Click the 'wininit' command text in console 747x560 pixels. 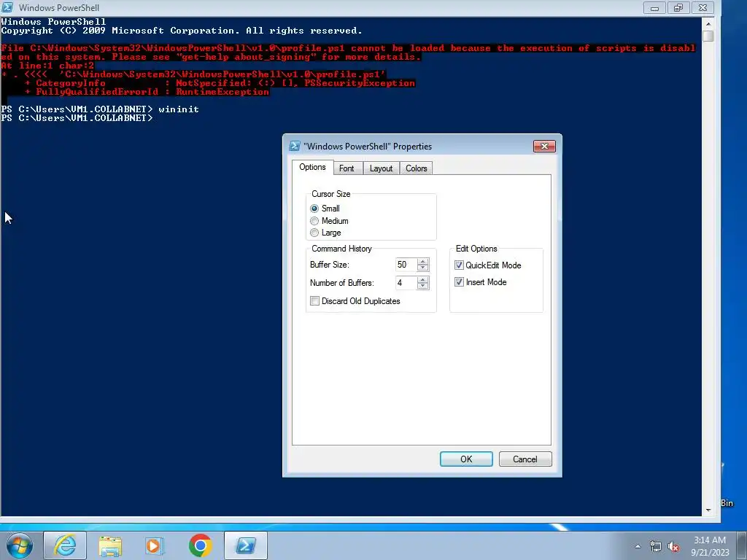pos(179,109)
